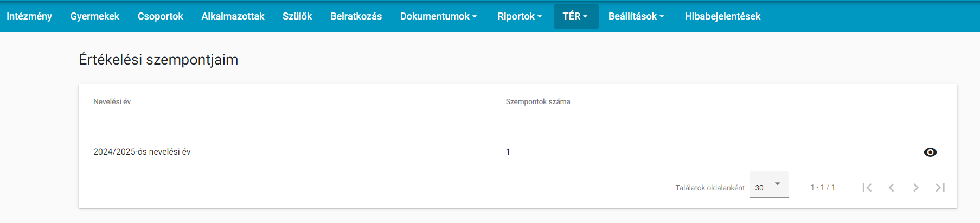The image size is (980, 223).
Task: Expand the Riportok menu
Action: click(520, 16)
